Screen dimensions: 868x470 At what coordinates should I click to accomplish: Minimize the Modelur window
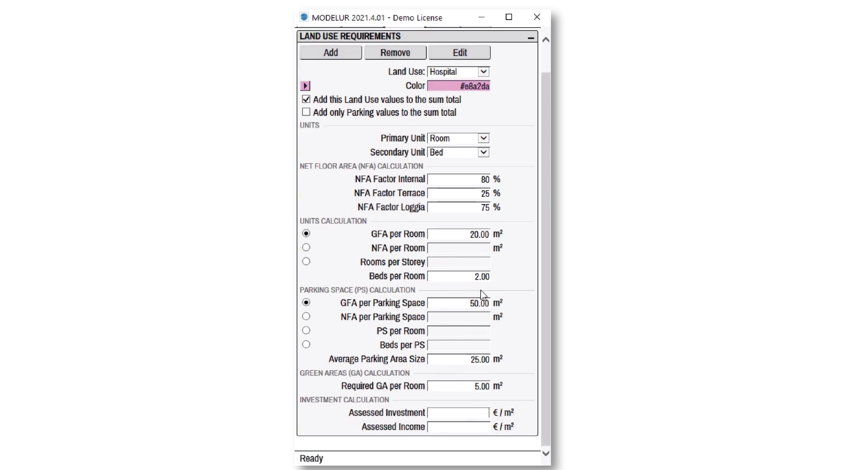[x=481, y=17]
